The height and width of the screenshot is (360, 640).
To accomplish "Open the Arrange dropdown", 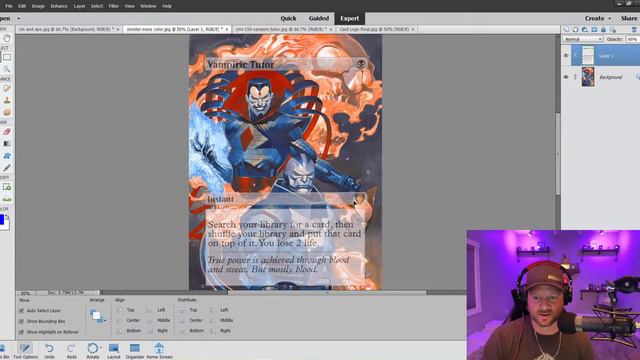I will [x=98, y=316].
